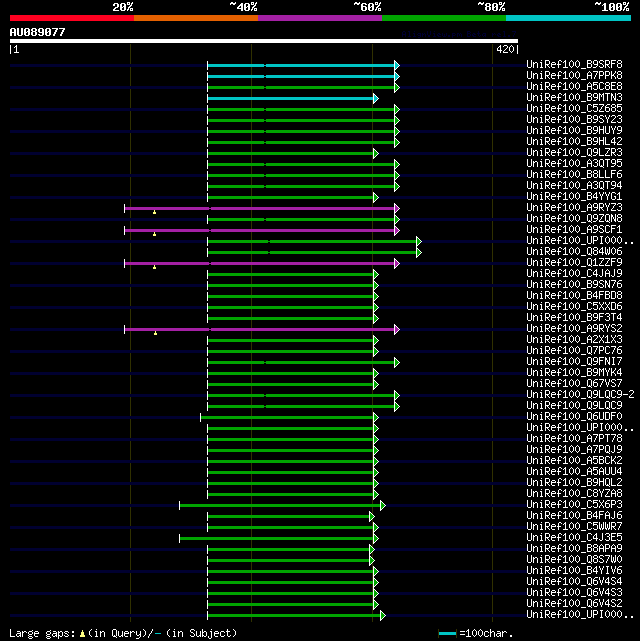640x641 pixels.
Task: Click the UniRef100_B9SN76 label
Action: [x=574, y=285]
